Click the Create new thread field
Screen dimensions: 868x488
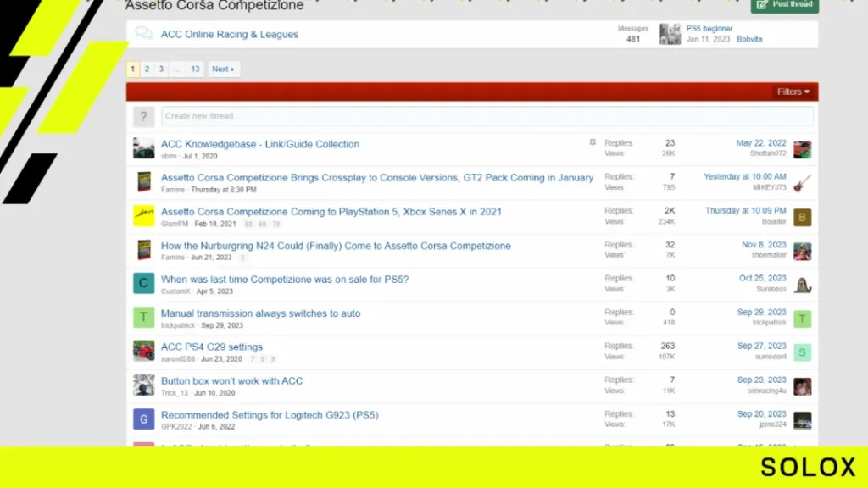(487, 116)
